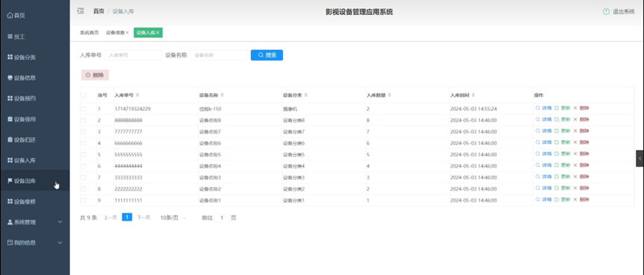Close the 设备信息 tab with its X
Screen dimensions: 644x275
click(127, 33)
